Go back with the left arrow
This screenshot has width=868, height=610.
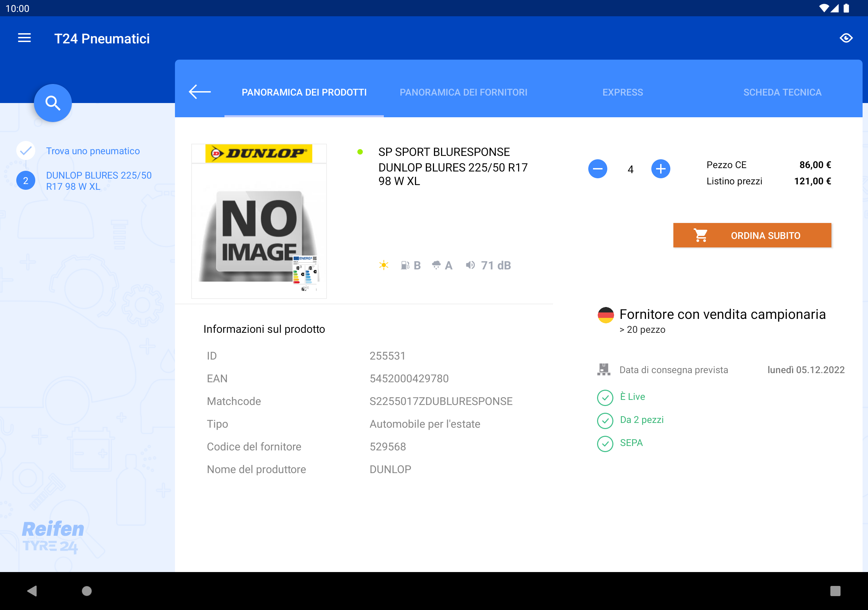[200, 92]
